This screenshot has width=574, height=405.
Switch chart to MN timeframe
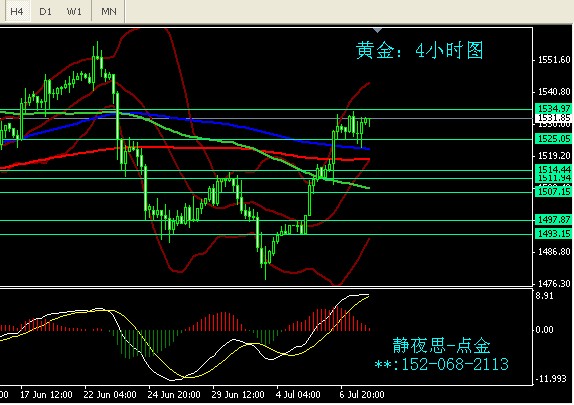109,11
